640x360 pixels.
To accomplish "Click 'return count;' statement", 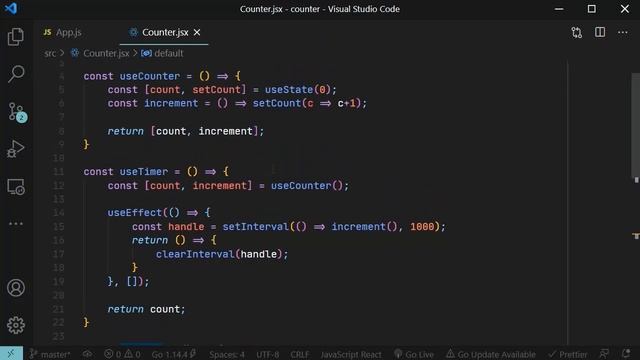I will click(x=146, y=309).
